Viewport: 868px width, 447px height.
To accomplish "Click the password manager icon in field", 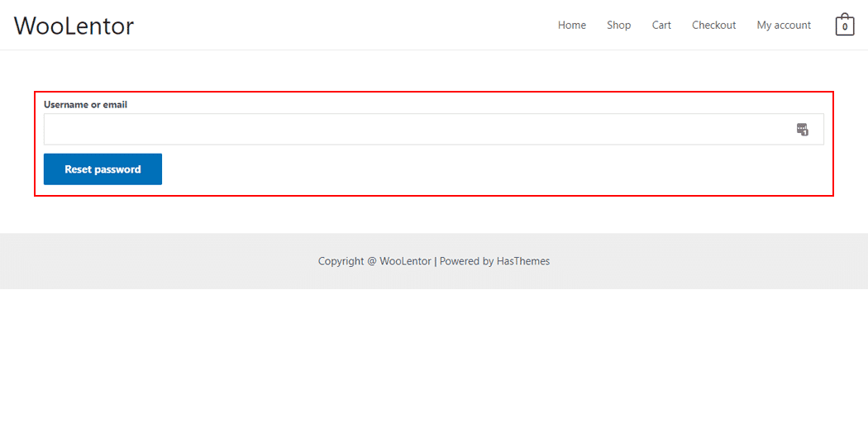I will tap(802, 130).
